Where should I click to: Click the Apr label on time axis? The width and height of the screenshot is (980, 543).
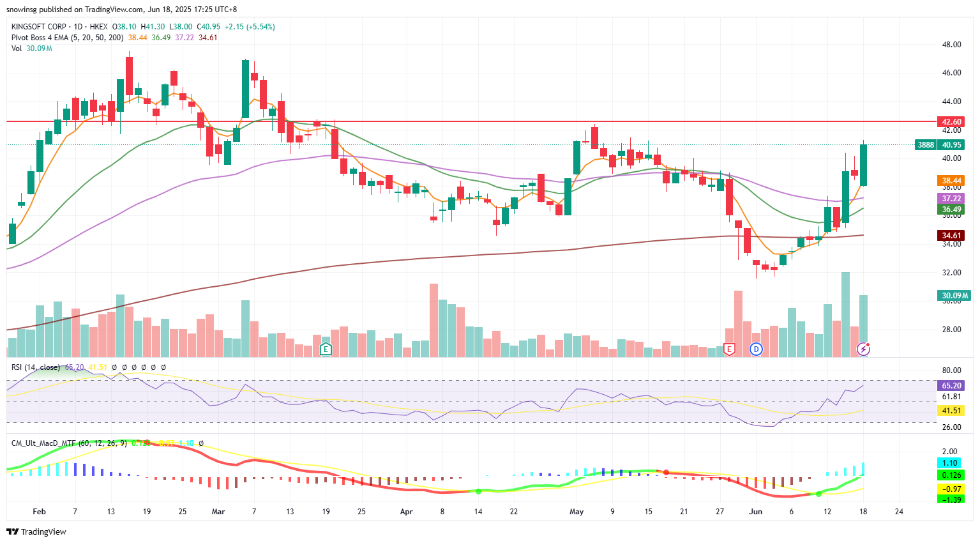(x=406, y=512)
